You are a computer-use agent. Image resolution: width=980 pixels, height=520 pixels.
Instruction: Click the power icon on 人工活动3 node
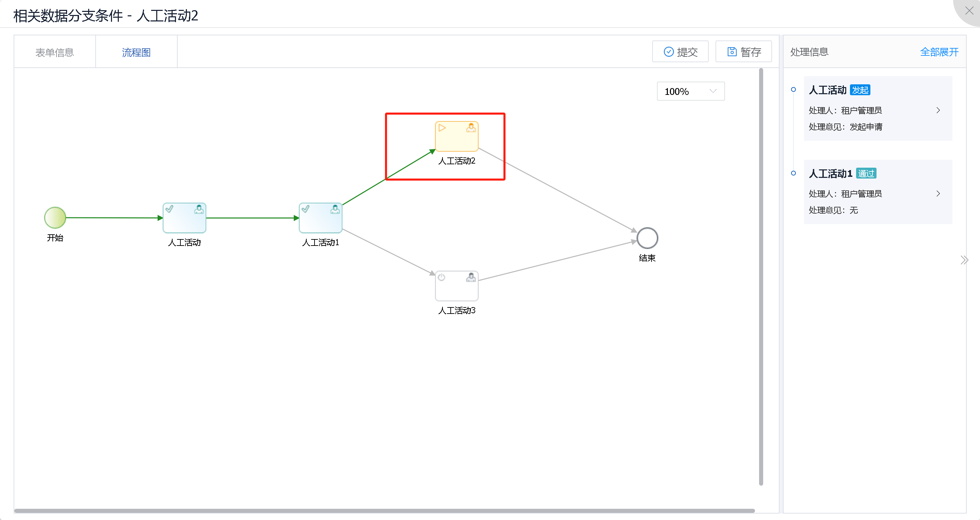442,277
